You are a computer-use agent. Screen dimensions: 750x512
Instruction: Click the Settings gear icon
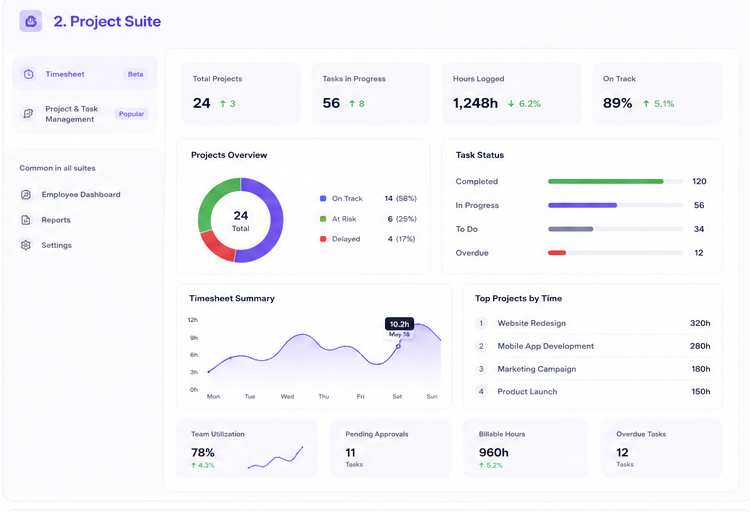(x=26, y=245)
